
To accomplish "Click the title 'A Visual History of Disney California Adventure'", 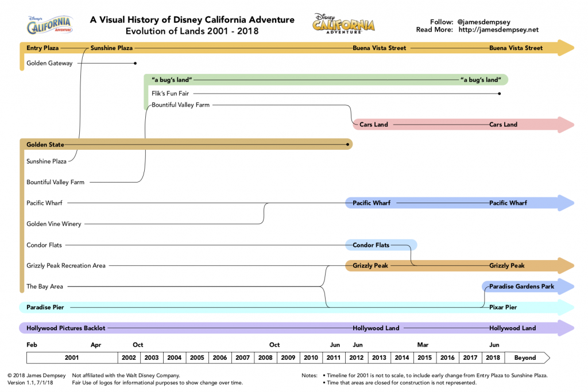I will (192, 20).
